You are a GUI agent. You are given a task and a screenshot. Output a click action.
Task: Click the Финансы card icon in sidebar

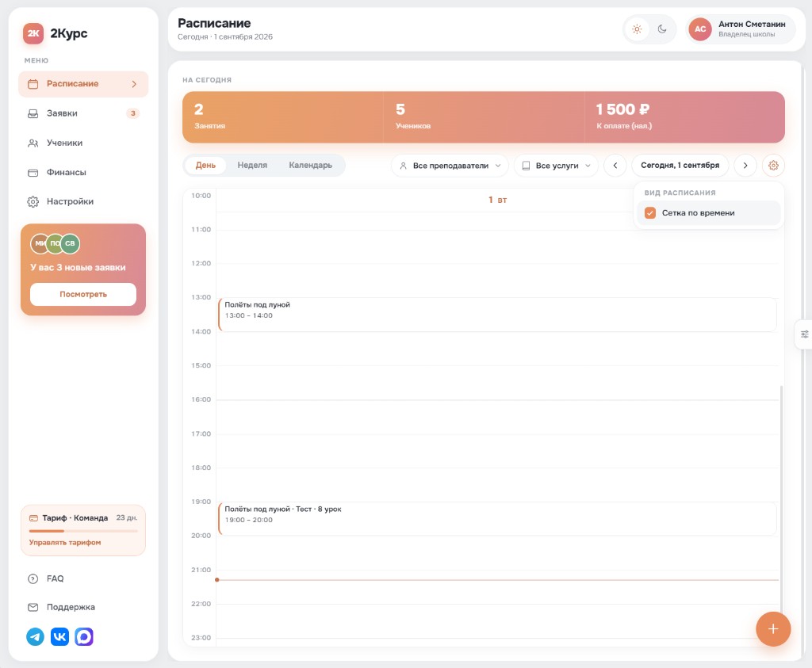[33, 173]
